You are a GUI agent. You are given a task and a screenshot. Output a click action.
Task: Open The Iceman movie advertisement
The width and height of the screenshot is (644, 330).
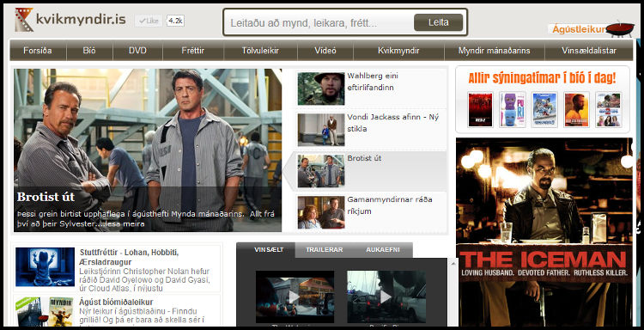[544, 232]
